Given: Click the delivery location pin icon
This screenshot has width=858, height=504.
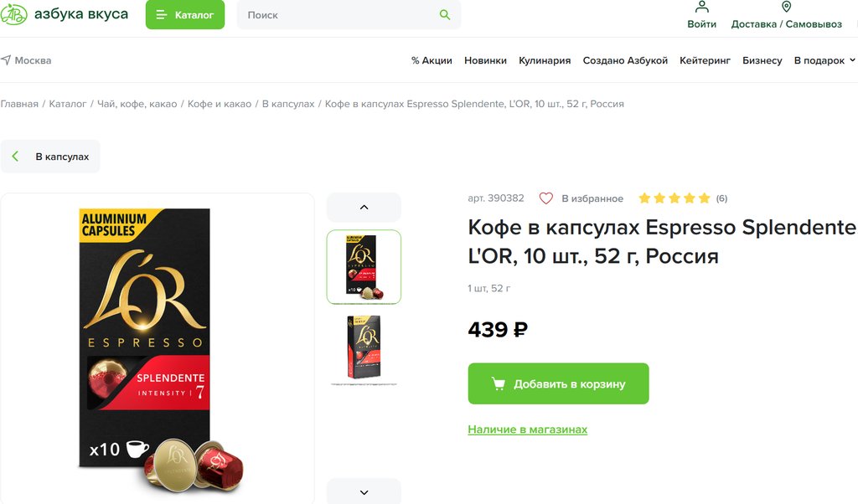Looking at the screenshot, I should point(786,7).
